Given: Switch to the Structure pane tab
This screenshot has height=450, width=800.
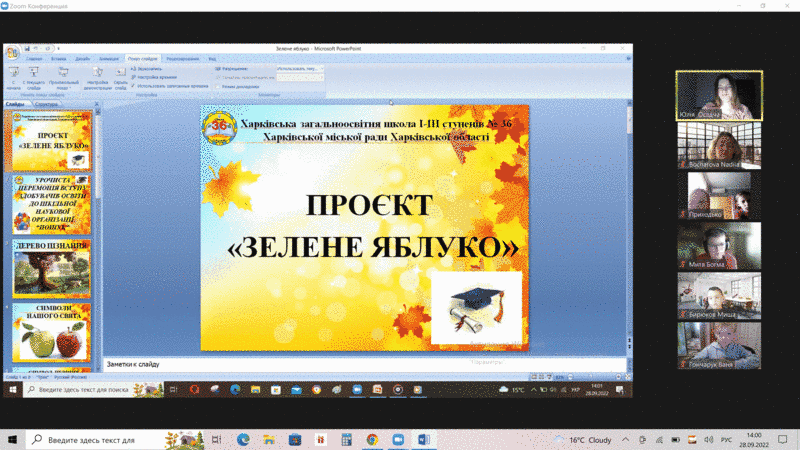Looking at the screenshot, I should click(x=46, y=103).
